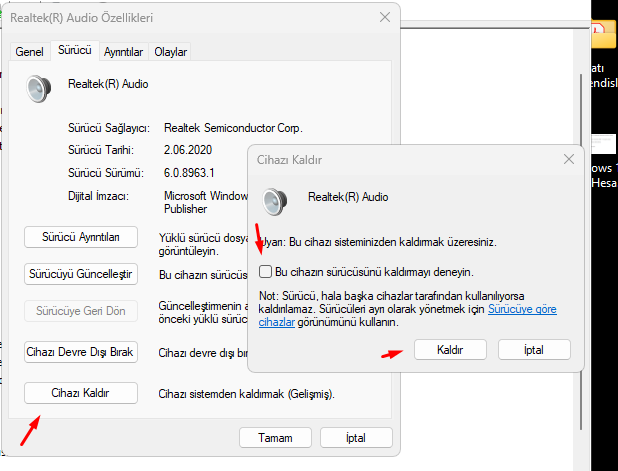Click the driver date 2.06.2020

[188, 150]
